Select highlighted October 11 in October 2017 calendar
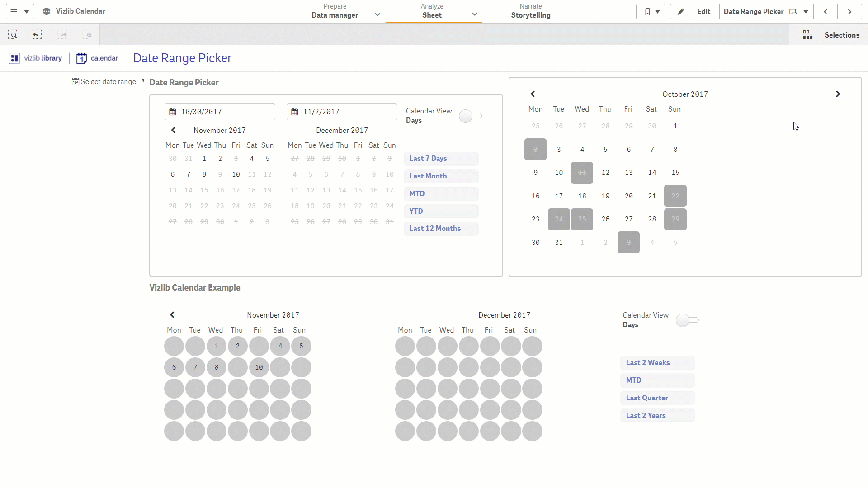 click(582, 173)
